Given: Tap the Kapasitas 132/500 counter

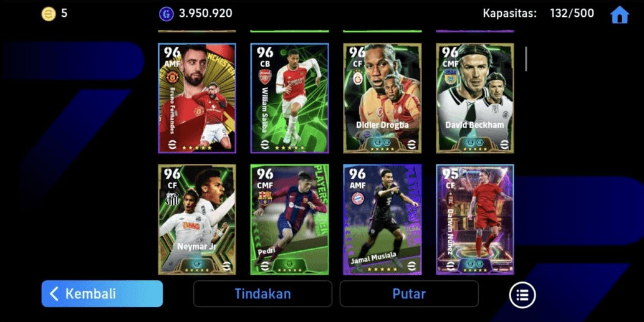Looking at the screenshot, I should point(539,14).
